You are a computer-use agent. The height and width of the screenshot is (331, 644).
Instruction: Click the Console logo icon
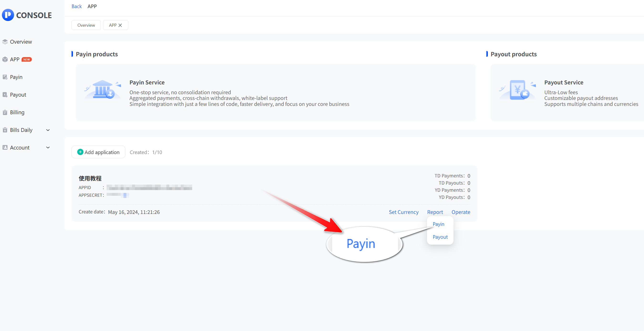8,15
